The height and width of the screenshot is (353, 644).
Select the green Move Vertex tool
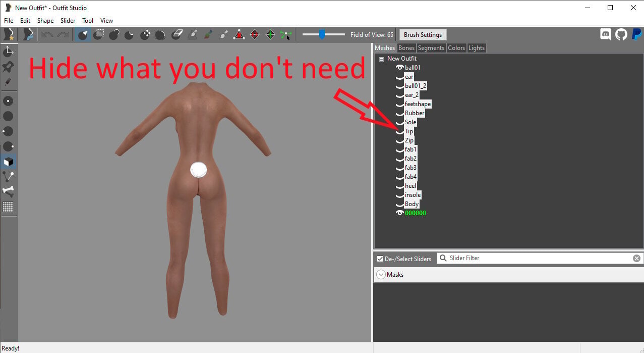286,35
